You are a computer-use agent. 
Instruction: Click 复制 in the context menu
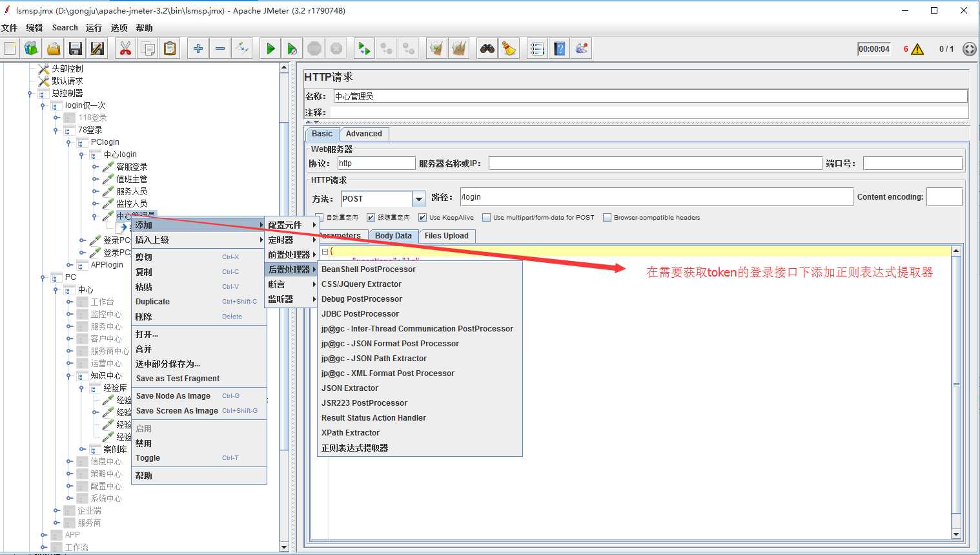click(x=144, y=272)
